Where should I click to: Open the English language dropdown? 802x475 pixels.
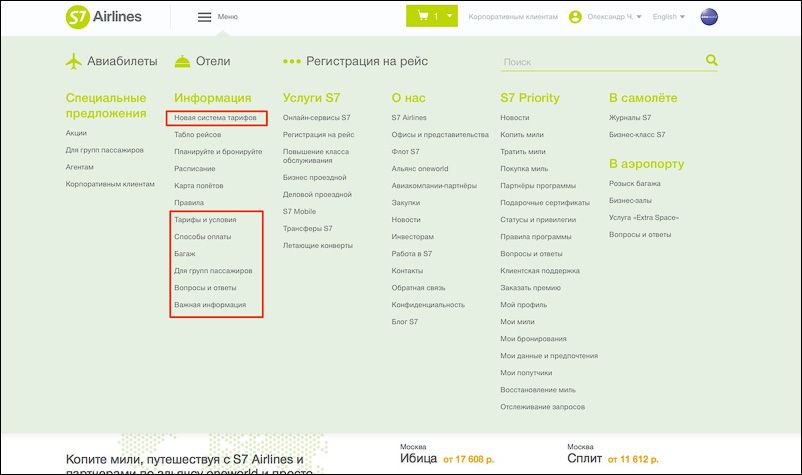[669, 17]
